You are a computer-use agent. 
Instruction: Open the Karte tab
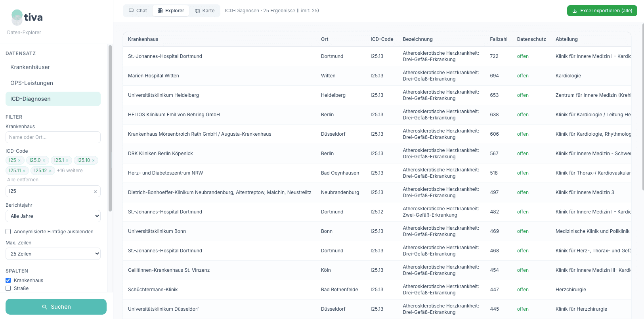[204, 11]
